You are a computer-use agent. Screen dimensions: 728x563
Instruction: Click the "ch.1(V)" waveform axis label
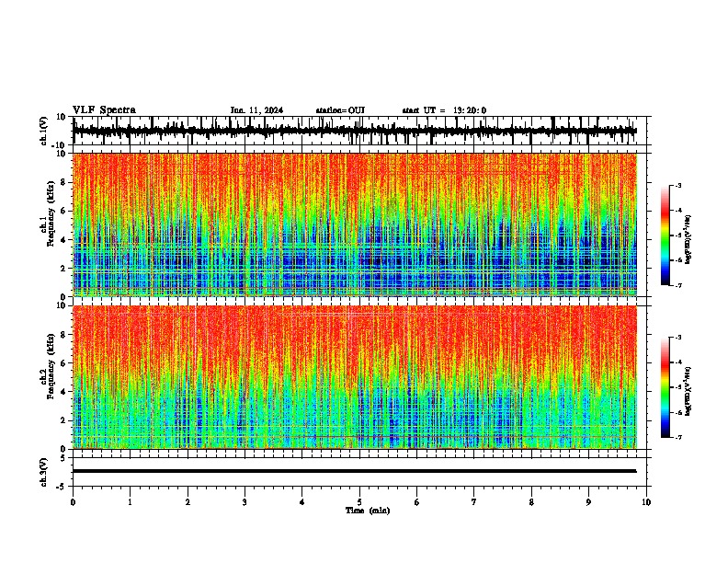click(x=44, y=131)
